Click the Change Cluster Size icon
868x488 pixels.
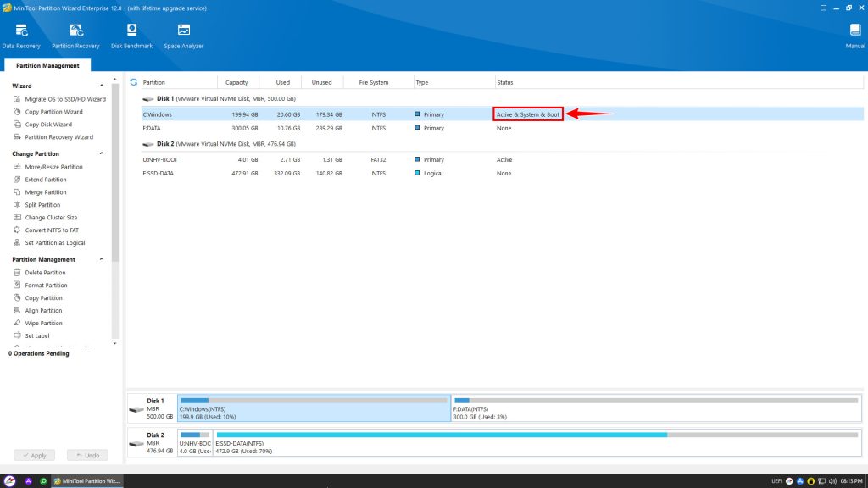pos(17,218)
